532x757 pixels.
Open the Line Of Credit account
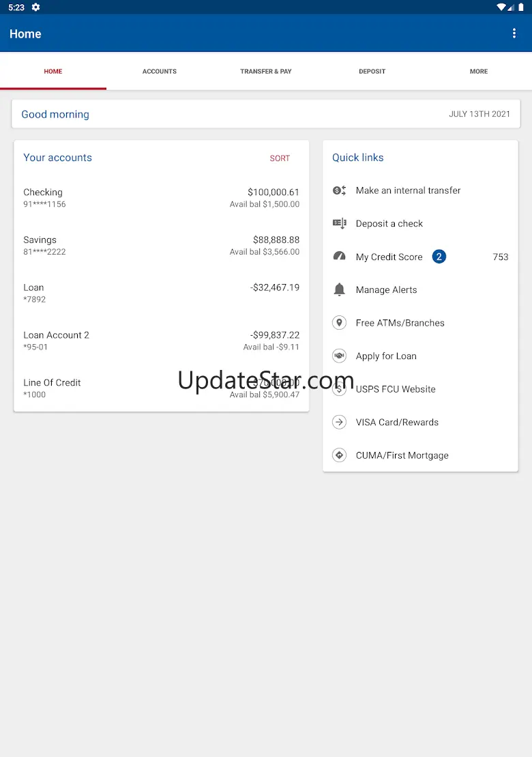161,388
